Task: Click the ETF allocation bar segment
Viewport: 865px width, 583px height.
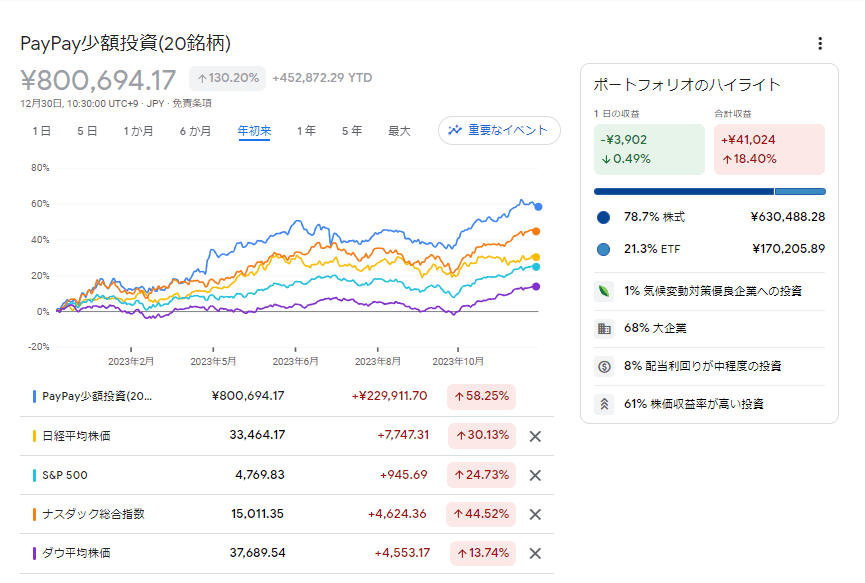Action: pyautogui.click(x=800, y=191)
